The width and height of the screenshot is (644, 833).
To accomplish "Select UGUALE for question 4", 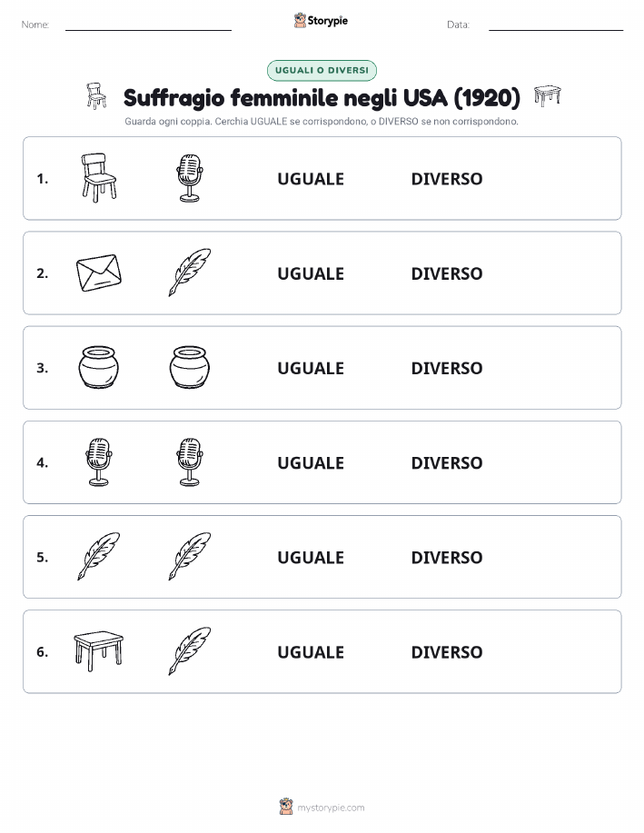I will 311,462.
